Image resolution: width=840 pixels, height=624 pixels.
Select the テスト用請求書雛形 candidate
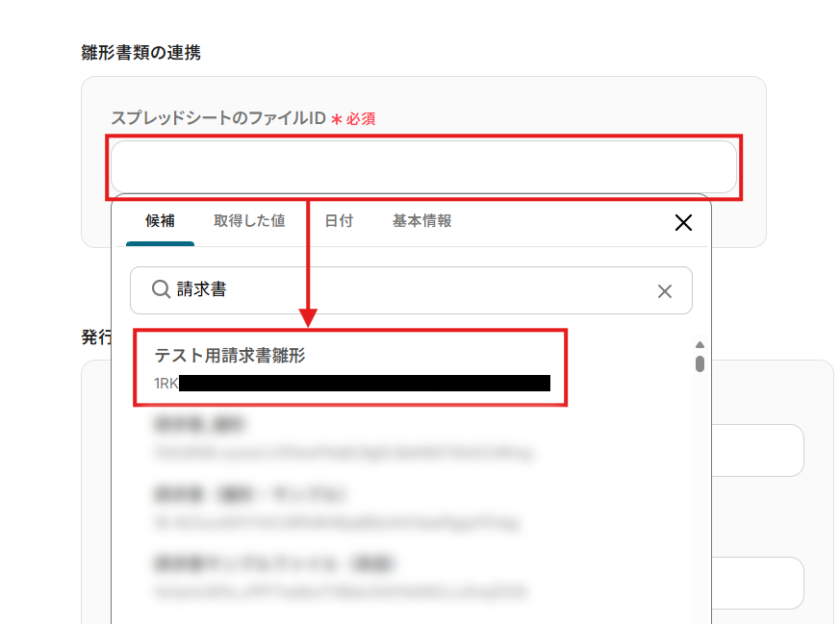point(350,368)
